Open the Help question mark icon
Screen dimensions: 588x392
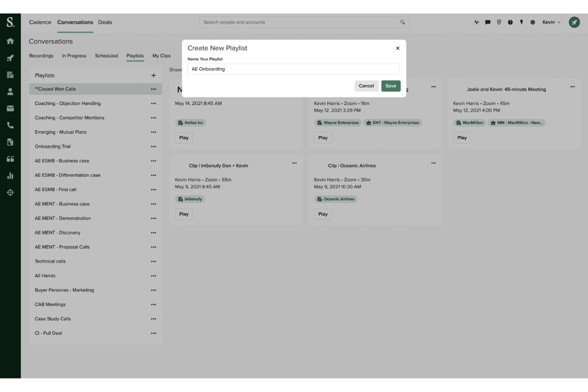coord(510,22)
